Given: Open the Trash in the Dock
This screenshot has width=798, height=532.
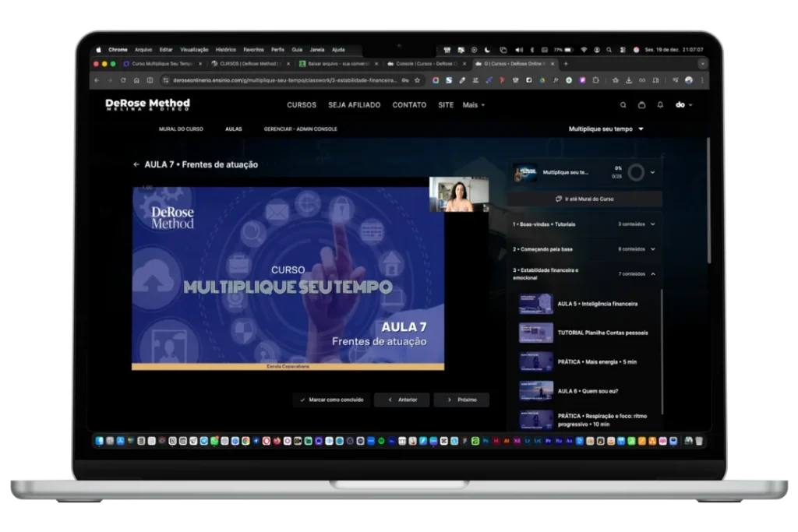Looking at the screenshot, I should [x=699, y=441].
